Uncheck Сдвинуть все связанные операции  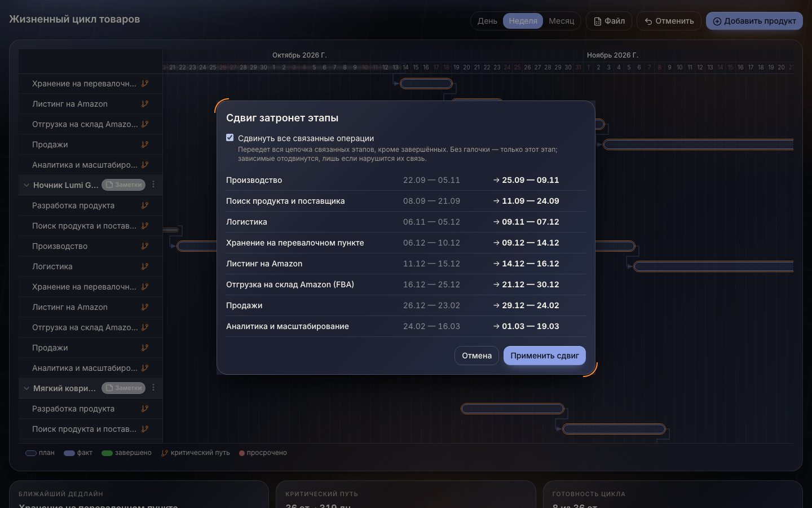[230, 138]
